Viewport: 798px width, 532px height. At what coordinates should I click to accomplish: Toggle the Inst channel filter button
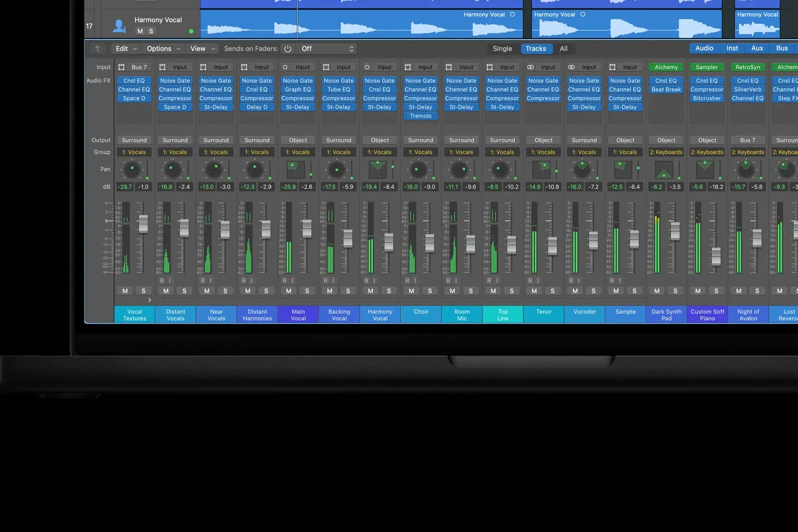(732, 48)
